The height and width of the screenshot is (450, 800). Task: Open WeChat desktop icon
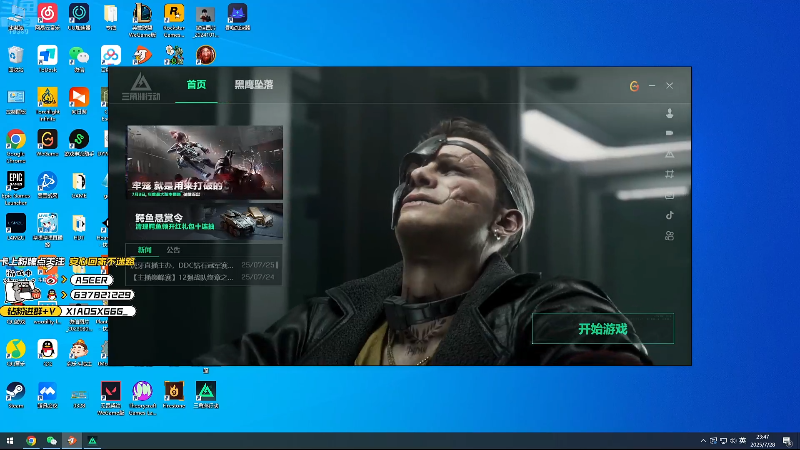(x=79, y=59)
